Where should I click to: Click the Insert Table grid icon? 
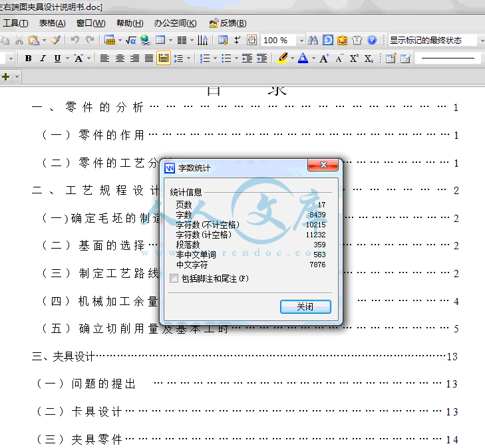coord(160,40)
